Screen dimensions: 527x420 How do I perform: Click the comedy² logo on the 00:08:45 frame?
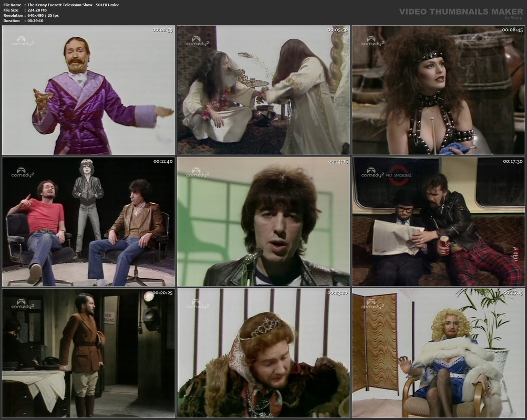373,41
